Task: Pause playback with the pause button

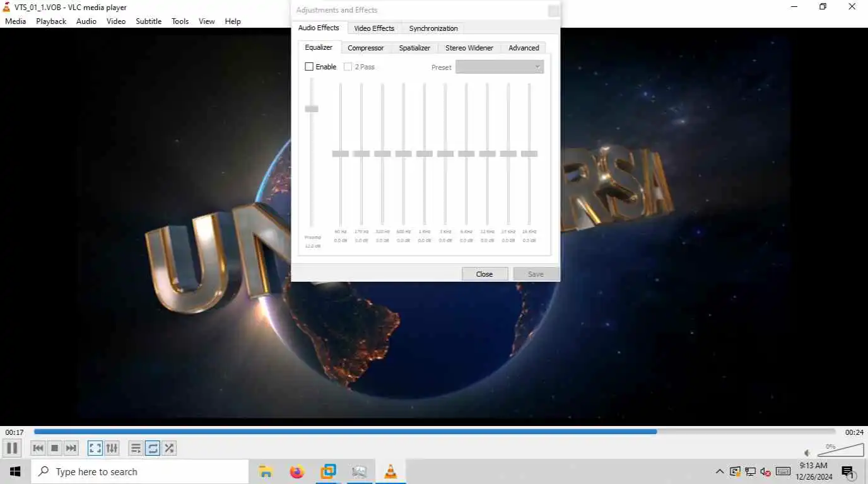Action: point(12,448)
